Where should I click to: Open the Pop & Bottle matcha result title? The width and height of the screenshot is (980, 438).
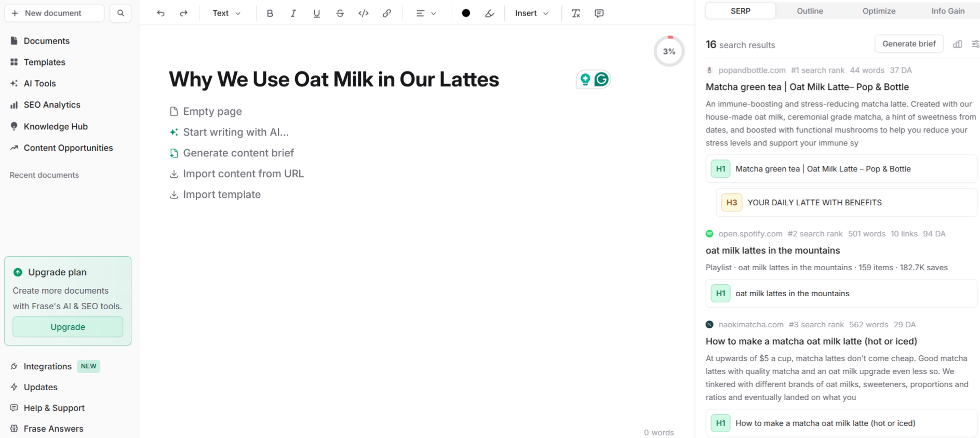click(807, 87)
